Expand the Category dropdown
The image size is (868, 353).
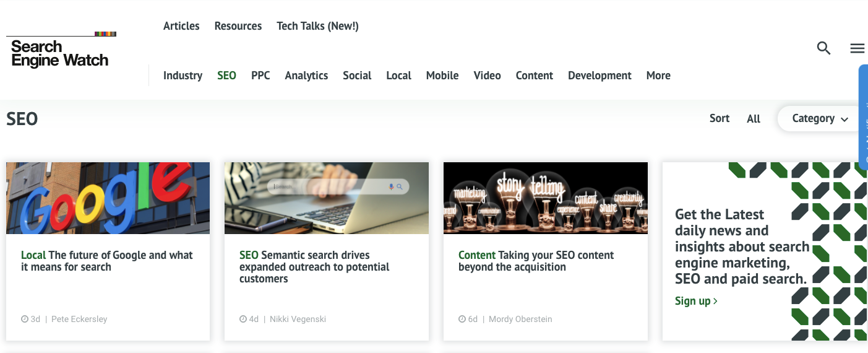point(820,118)
